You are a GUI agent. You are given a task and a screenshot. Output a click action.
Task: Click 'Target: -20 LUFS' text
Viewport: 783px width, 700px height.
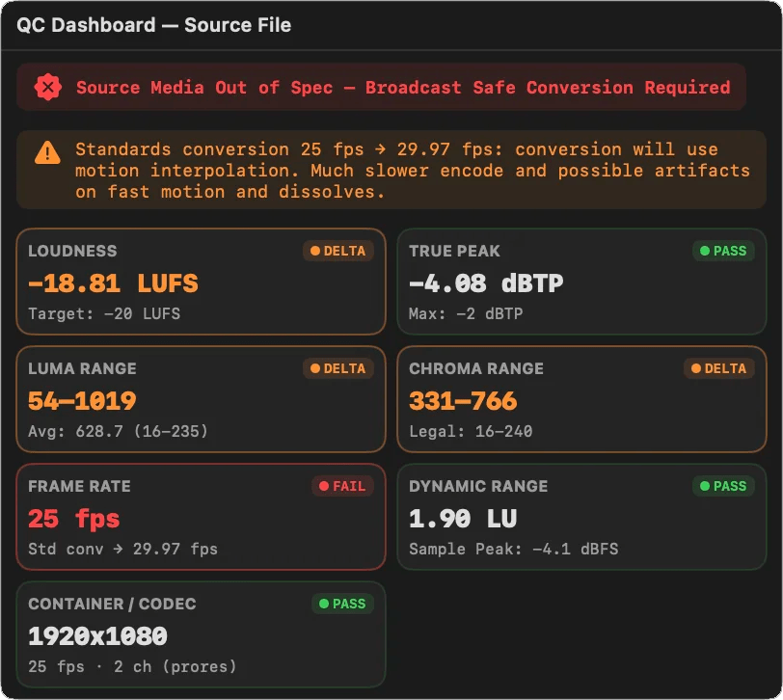point(104,313)
